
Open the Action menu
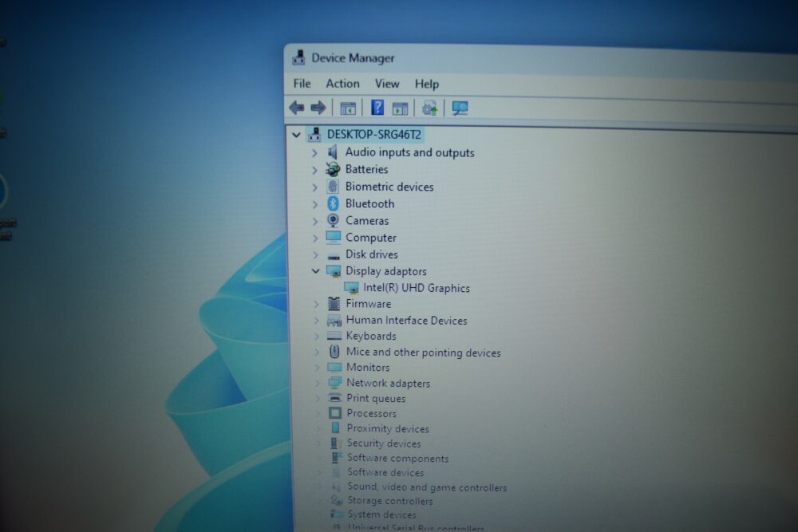tap(342, 84)
